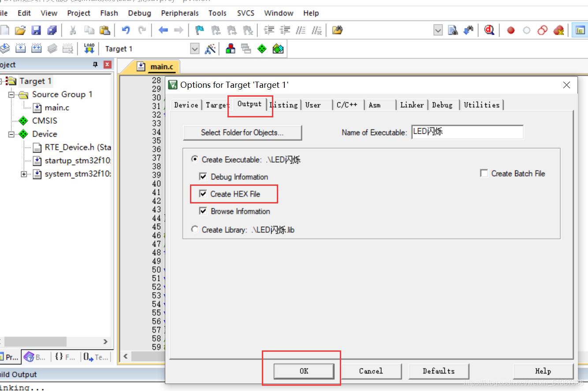Navigate backward with the blue arrow icon
The image size is (588, 391).
coord(163,30)
